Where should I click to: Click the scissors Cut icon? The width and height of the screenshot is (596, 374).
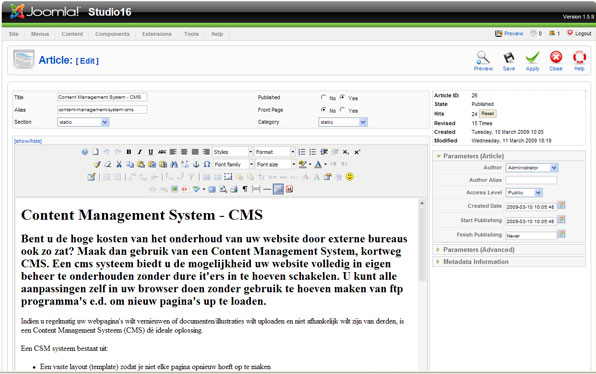(x=119, y=164)
